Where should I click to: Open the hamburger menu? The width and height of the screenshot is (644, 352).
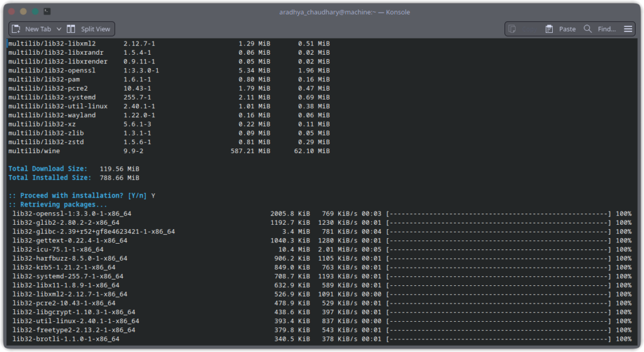pyautogui.click(x=628, y=29)
